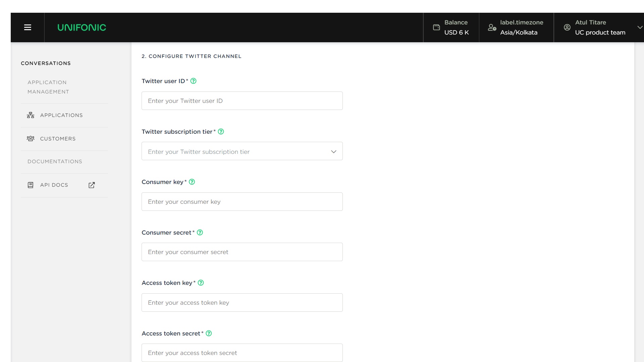Open API Docs sidebar link
This screenshot has width=644, height=362.
pos(54,185)
